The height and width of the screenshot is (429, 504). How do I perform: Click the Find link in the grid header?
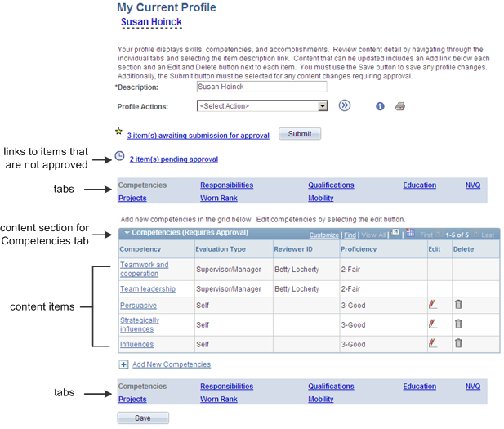350,235
